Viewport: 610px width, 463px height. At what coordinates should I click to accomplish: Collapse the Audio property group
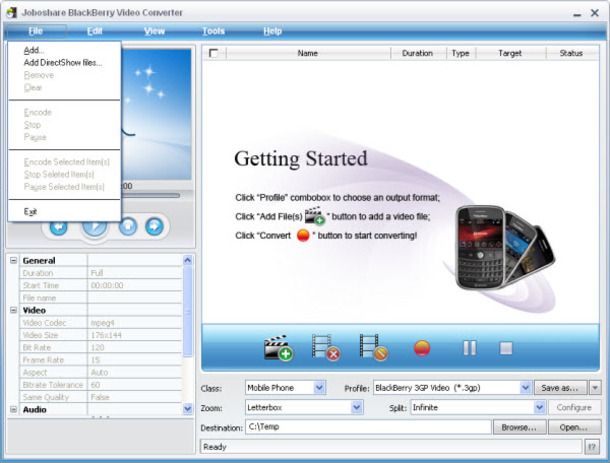[x=14, y=409]
